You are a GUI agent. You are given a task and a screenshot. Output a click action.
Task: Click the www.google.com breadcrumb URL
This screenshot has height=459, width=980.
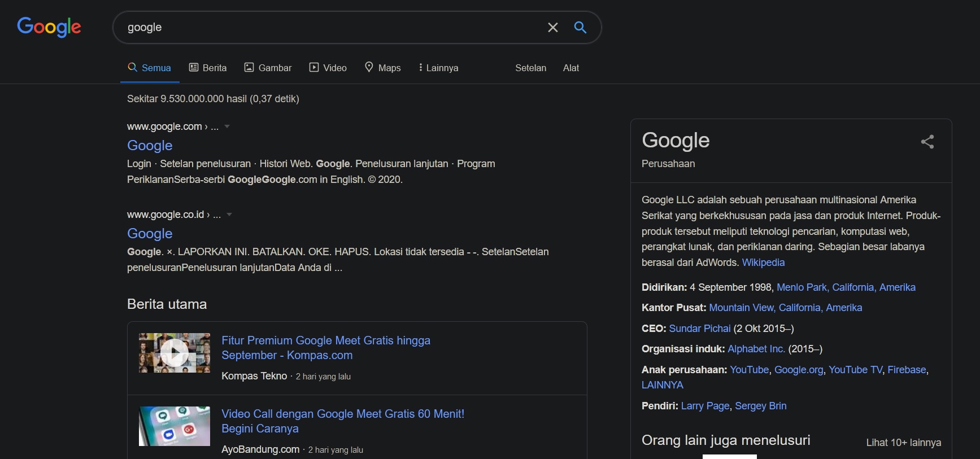[x=173, y=126]
